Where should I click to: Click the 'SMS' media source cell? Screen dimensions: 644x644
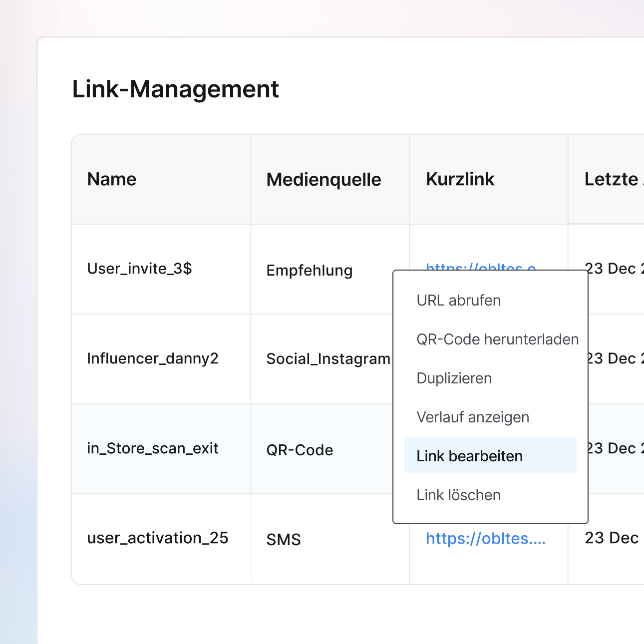284,540
